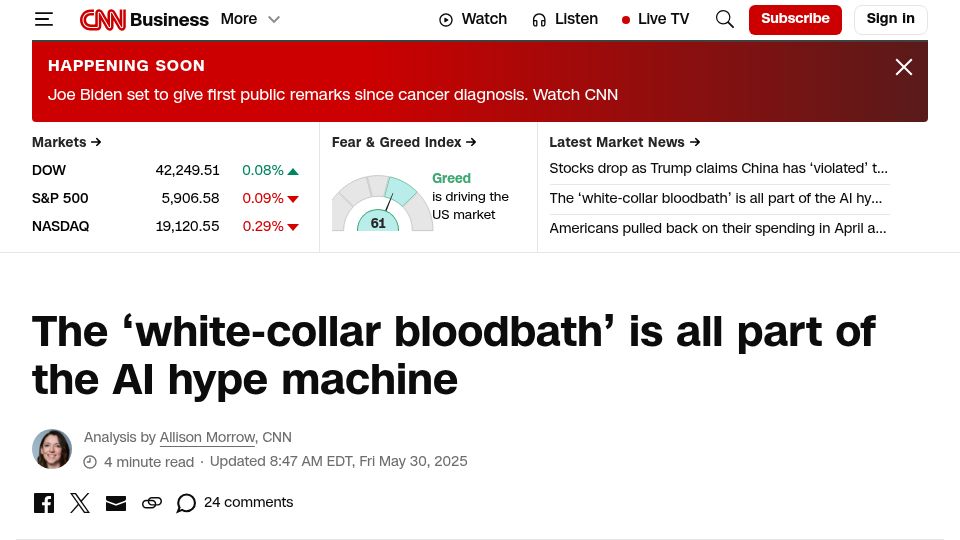
Task: Click the Updated 8:47 AM EDT timestamp
Action: tap(339, 461)
